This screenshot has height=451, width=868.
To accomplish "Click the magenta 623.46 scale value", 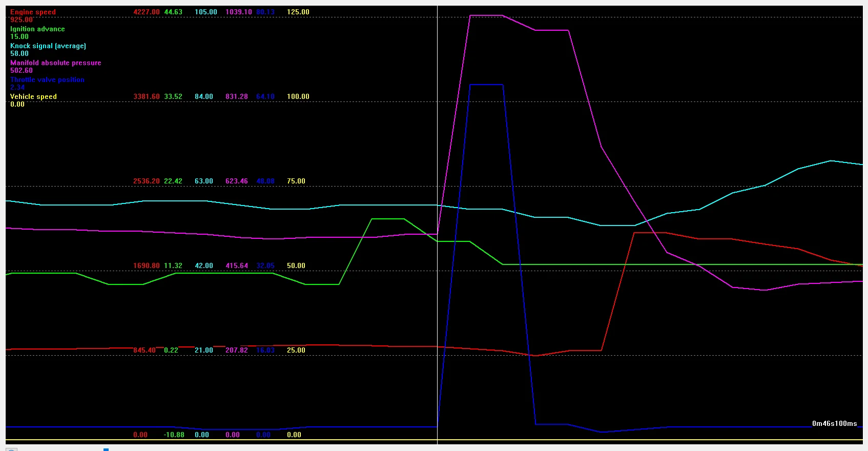I will (x=237, y=181).
